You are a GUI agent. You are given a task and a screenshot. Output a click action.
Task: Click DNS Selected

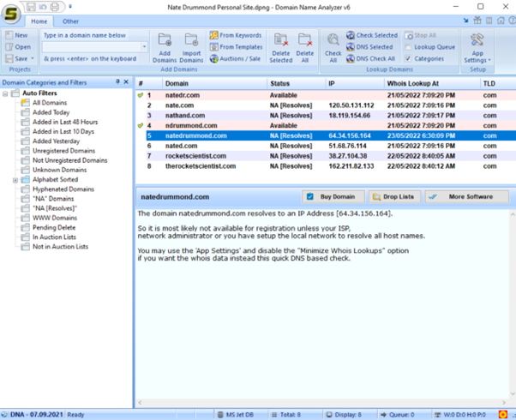coord(369,47)
